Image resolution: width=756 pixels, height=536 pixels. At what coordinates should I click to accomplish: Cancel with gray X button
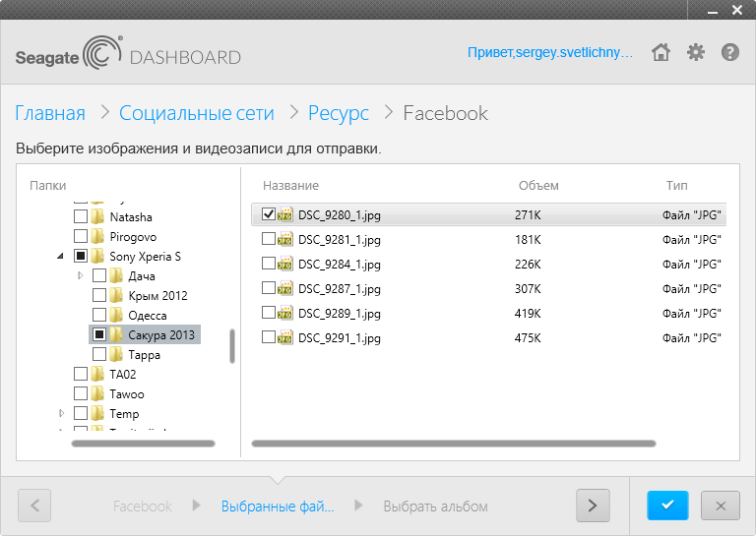click(721, 506)
